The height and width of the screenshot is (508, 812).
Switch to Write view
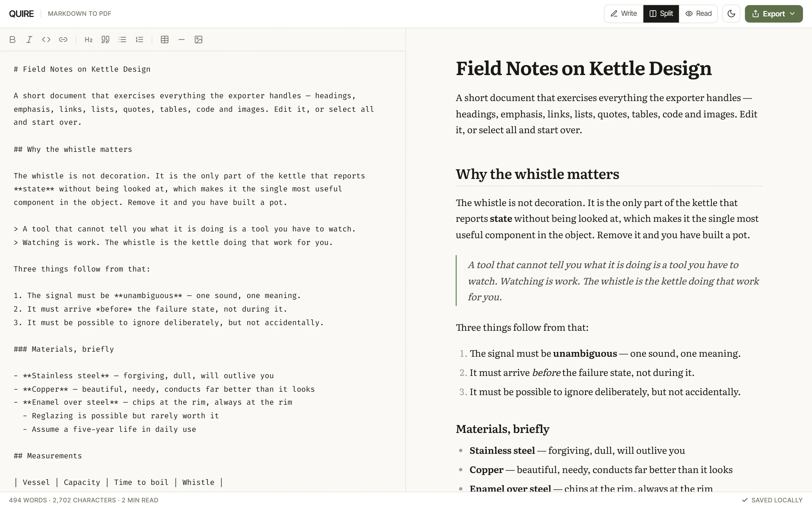tap(624, 14)
